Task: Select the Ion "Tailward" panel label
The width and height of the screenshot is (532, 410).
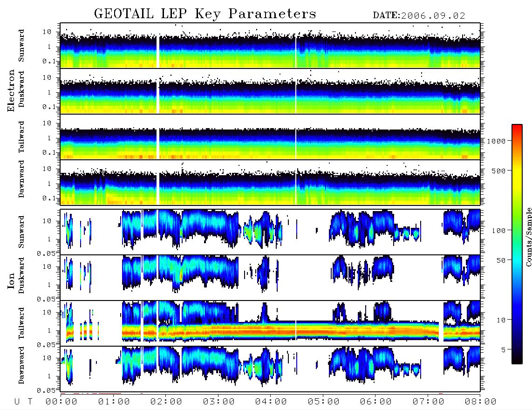Action: [x=21, y=323]
